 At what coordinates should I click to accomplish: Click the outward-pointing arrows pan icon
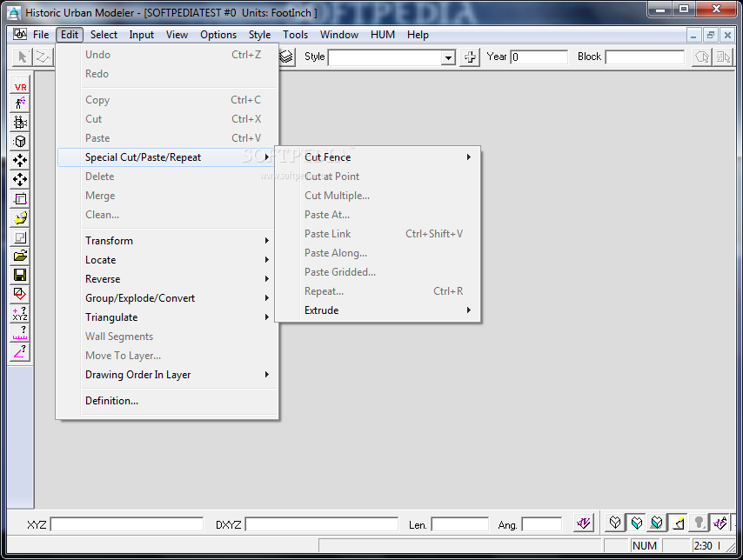[x=20, y=179]
